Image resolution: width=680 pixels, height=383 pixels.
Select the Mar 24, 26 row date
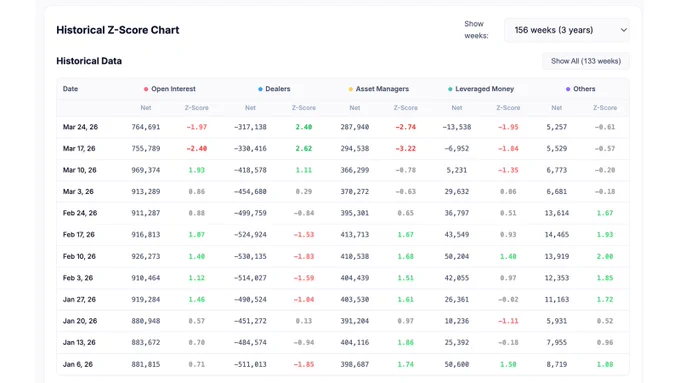click(80, 127)
